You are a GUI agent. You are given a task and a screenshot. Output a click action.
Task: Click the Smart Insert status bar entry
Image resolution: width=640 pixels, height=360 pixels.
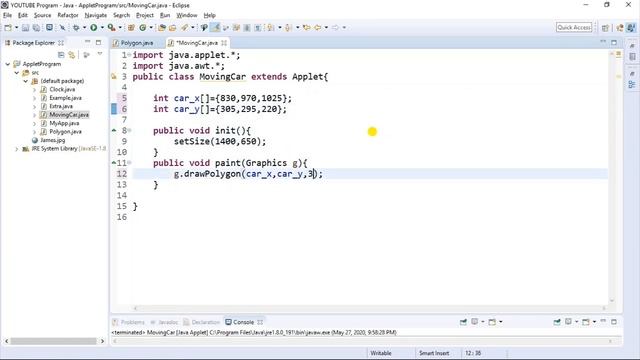point(434,353)
